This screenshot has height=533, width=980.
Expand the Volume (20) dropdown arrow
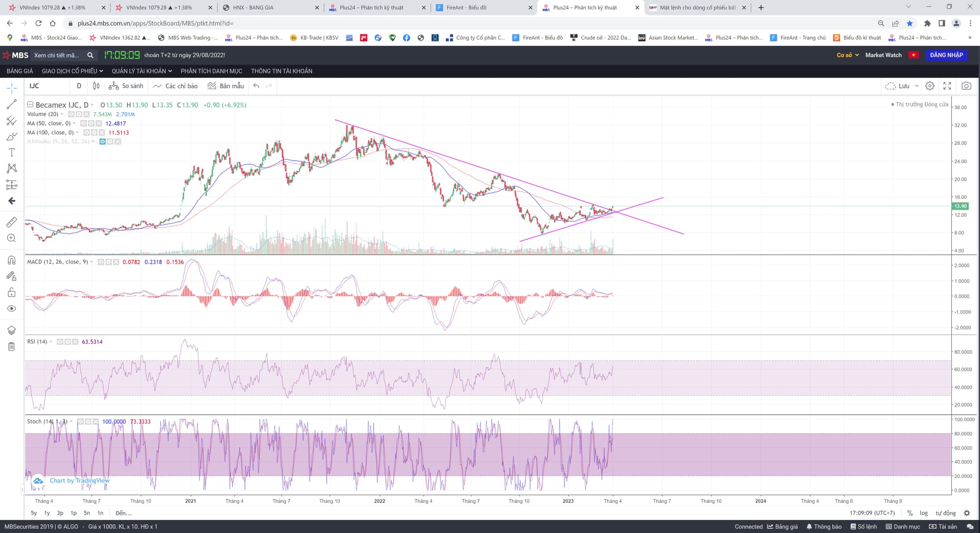pos(62,114)
